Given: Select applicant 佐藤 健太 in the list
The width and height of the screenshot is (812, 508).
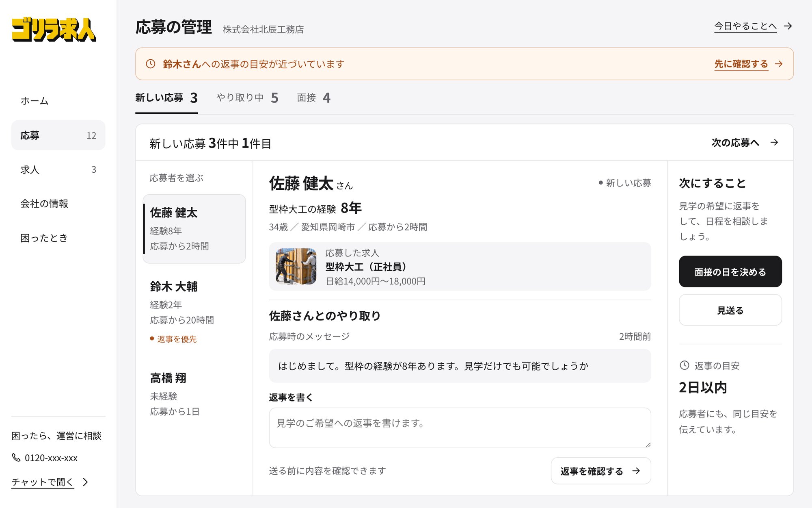Looking at the screenshot, I should pyautogui.click(x=194, y=229).
